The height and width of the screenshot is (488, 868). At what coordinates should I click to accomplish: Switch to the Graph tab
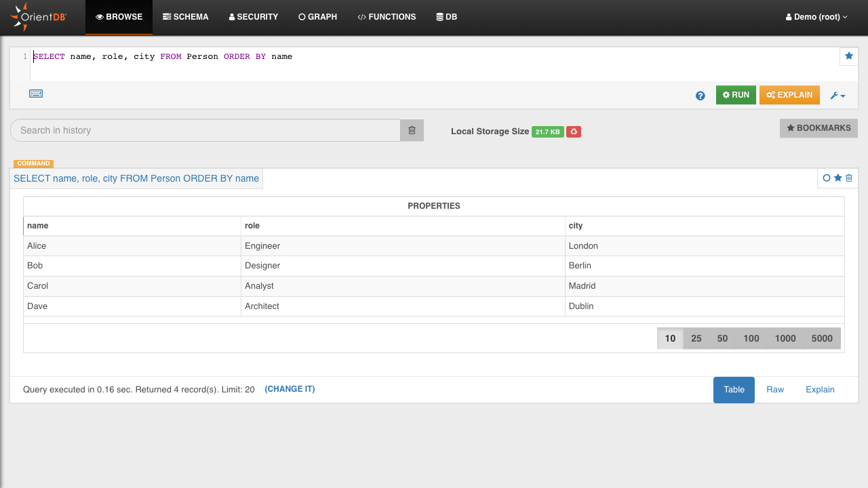click(317, 17)
